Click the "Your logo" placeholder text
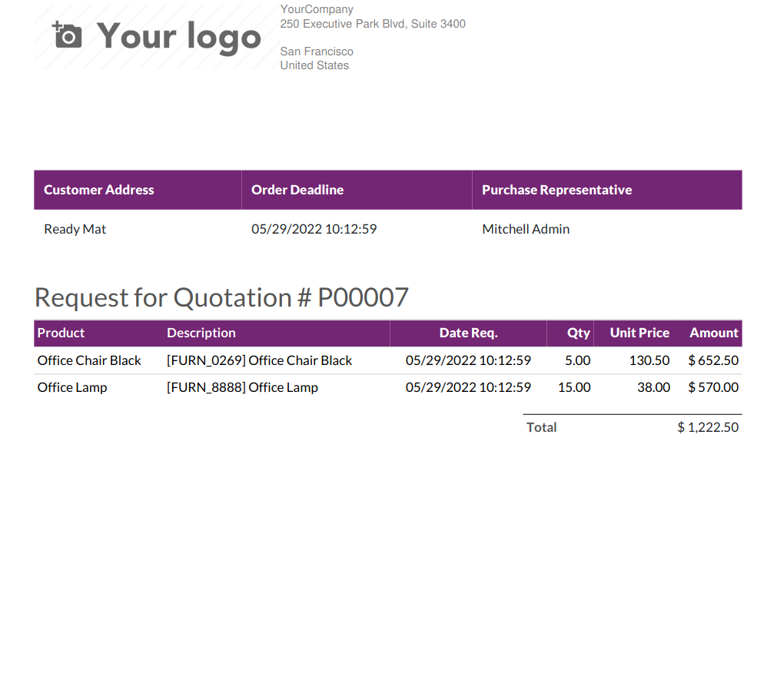Screen dimensions: 777x700 179,37
